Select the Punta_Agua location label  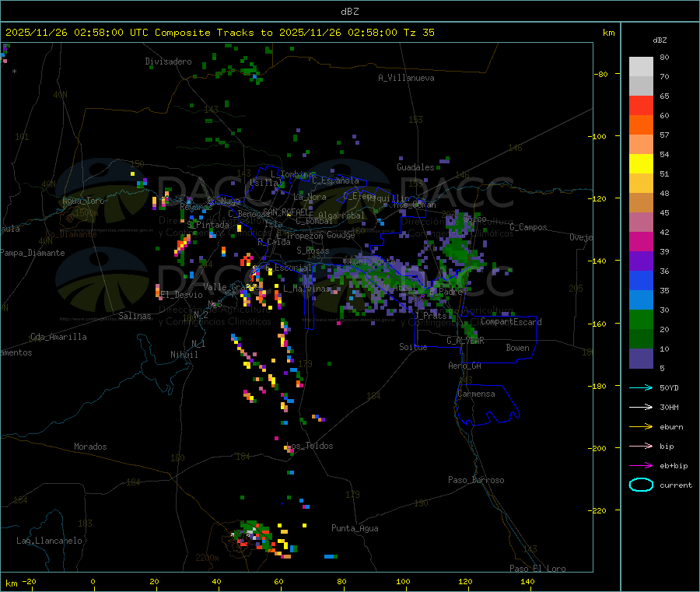click(355, 529)
